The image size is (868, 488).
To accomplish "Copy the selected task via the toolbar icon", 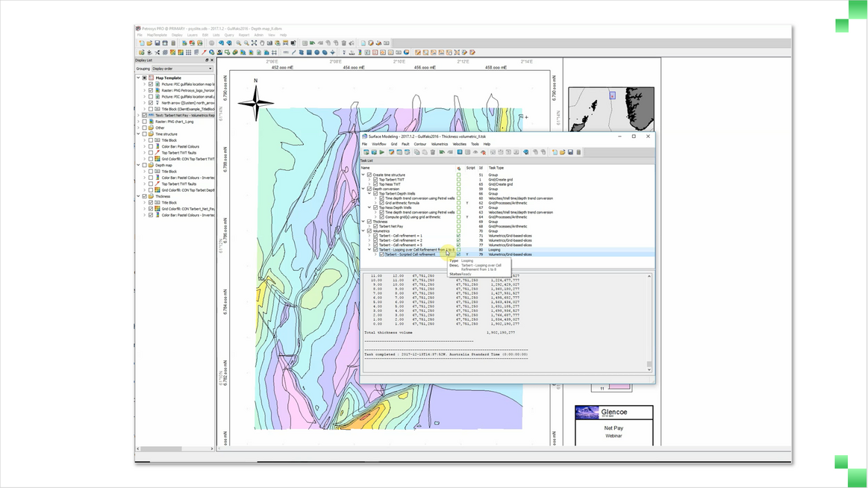I will 416,151.
